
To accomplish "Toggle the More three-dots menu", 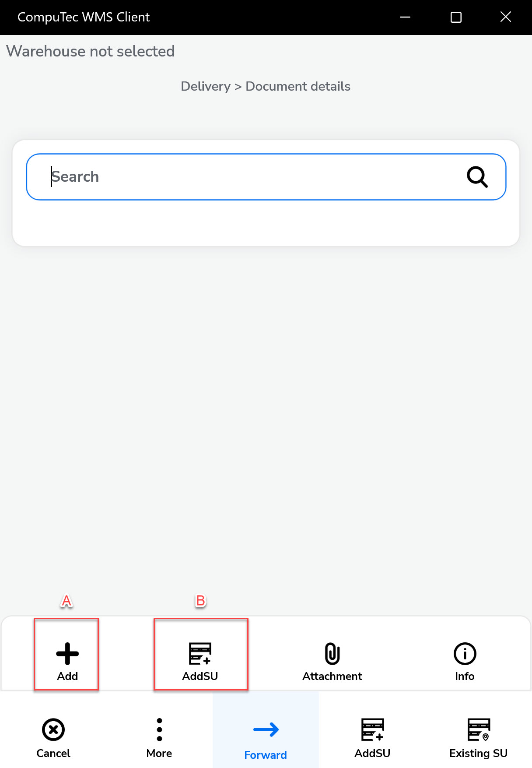I will (x=159, y=730).
